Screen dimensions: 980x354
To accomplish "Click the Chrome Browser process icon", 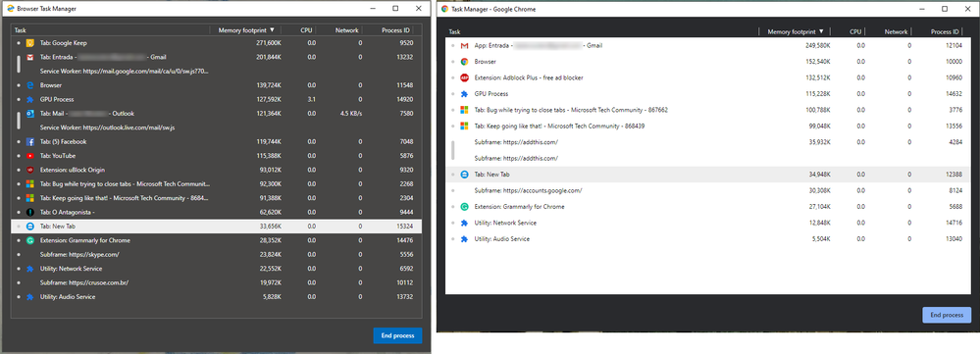I will (464, 62).
